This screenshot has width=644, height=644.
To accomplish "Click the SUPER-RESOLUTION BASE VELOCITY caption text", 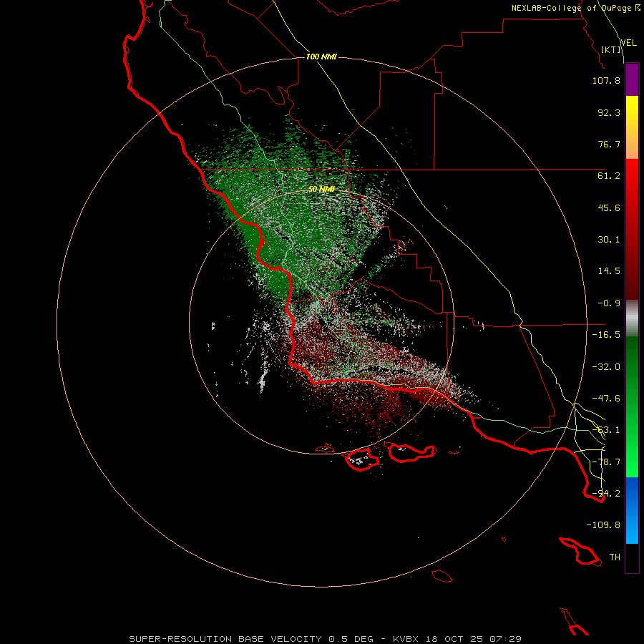I will 225,639.
